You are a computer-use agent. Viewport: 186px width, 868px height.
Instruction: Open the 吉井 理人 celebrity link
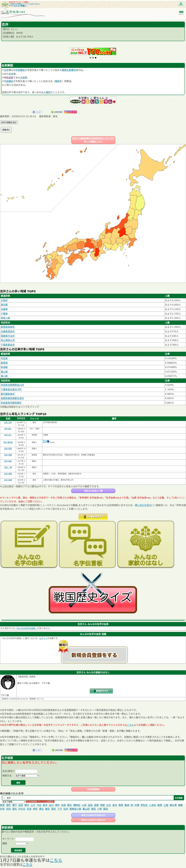[x=8, y=429]
